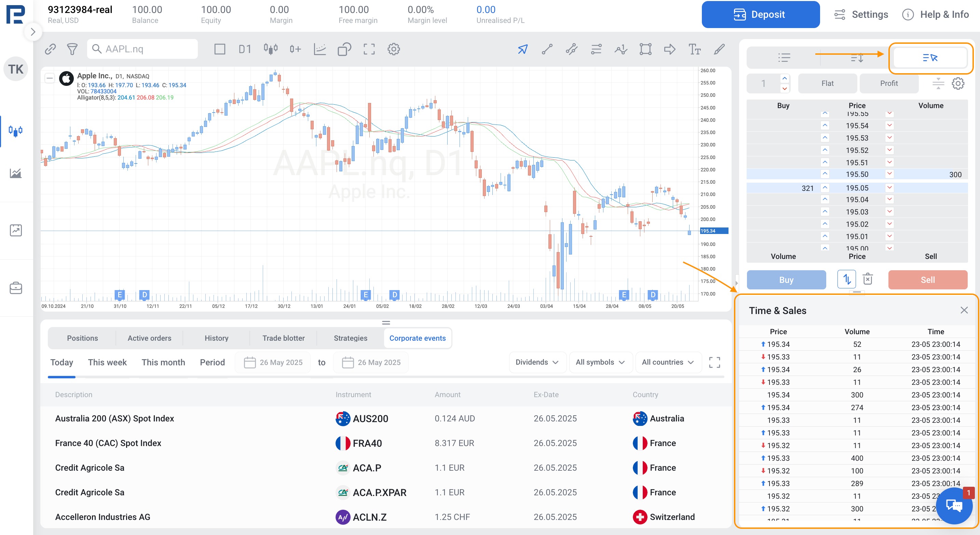Image resolution: width=980 pixels, height=535 pixels.
Task: Click the text annotation tool icon
Action: tap(694, 49)
